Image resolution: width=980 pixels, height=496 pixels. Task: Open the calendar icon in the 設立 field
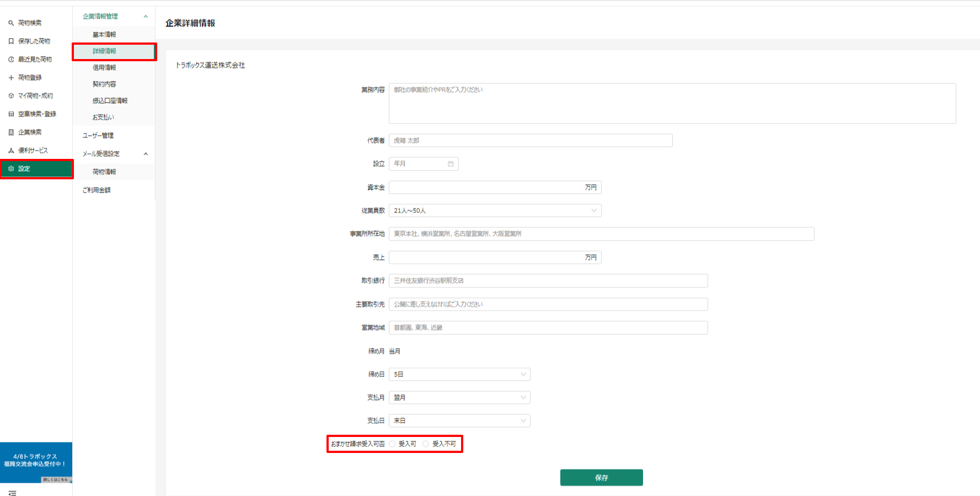point(451,164)
